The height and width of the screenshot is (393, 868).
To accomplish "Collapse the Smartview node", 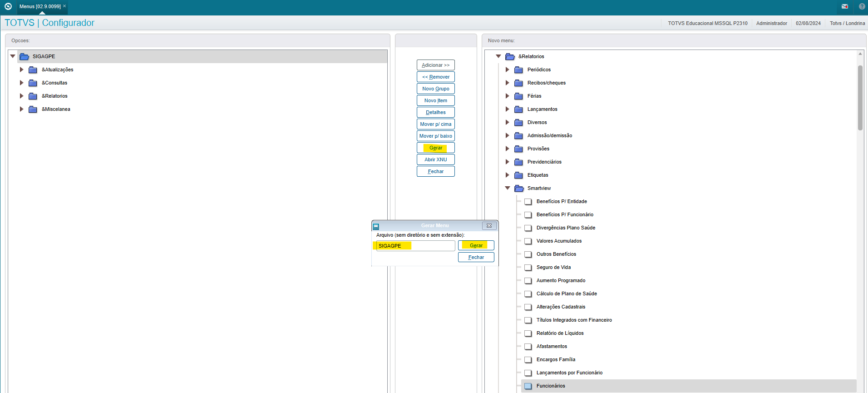I will coord(508,188).
